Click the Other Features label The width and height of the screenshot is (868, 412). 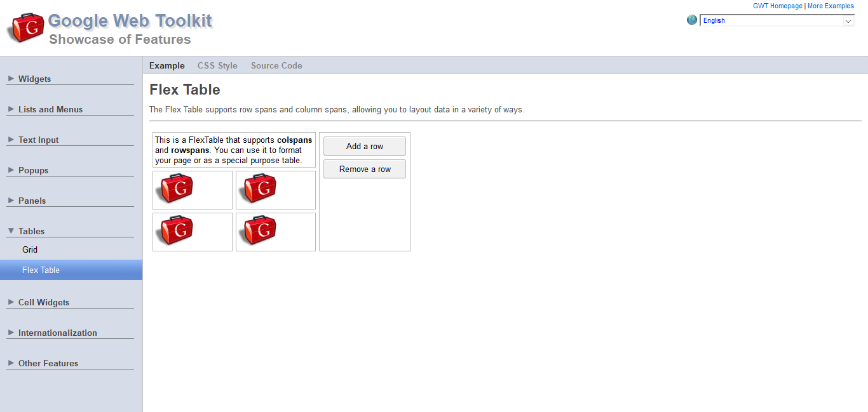[x=48, y=363]
